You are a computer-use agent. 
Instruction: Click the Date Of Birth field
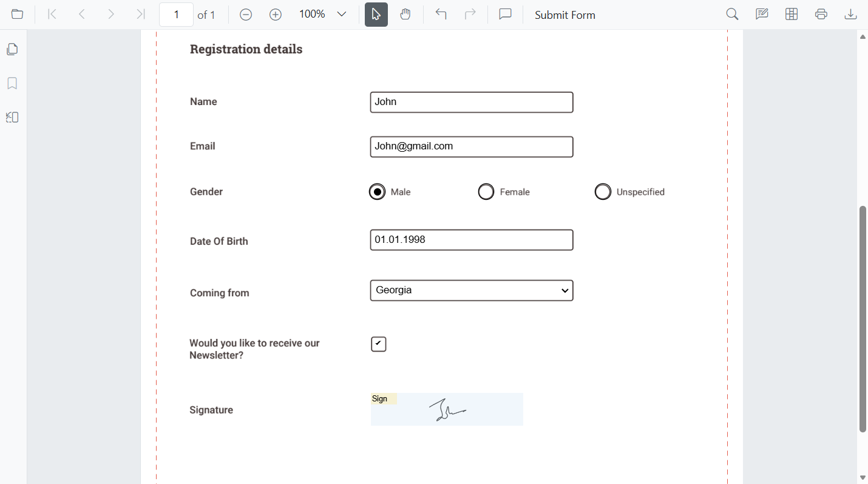[x=472, y=240]
